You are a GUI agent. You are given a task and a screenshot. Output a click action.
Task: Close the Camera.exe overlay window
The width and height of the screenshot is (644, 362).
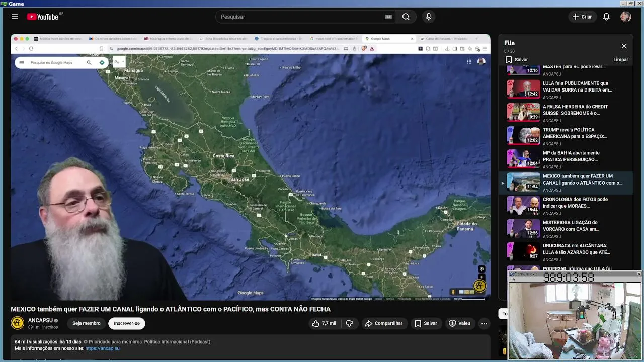639,274
